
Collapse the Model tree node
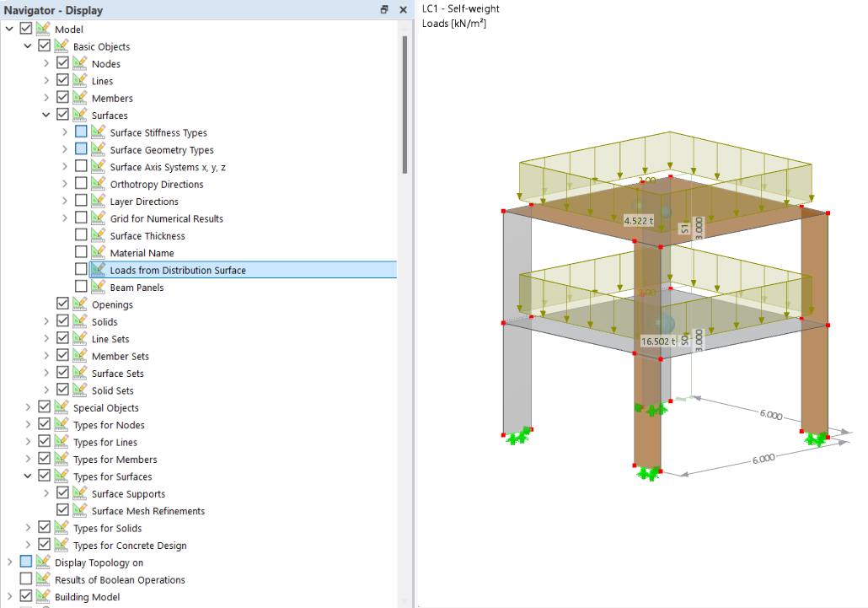click(9, 29)
